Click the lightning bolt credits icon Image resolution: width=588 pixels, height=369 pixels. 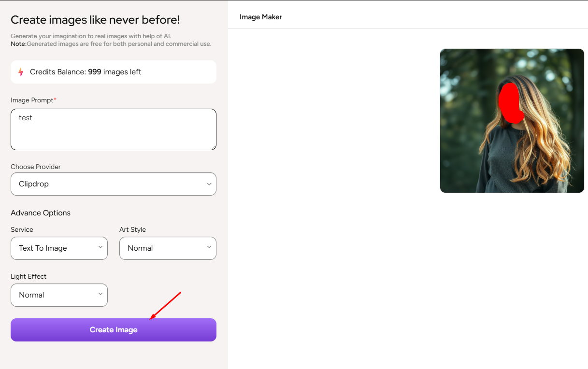coord(21,72)
